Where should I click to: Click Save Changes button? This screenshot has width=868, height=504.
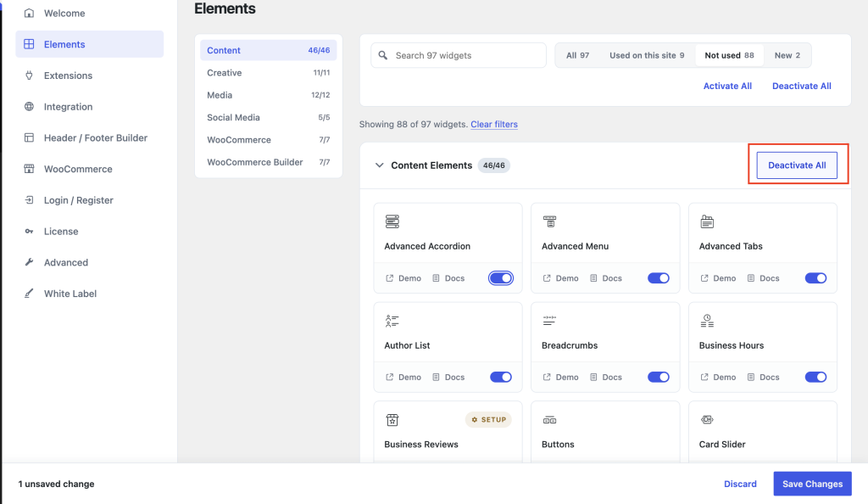(812, 484)
